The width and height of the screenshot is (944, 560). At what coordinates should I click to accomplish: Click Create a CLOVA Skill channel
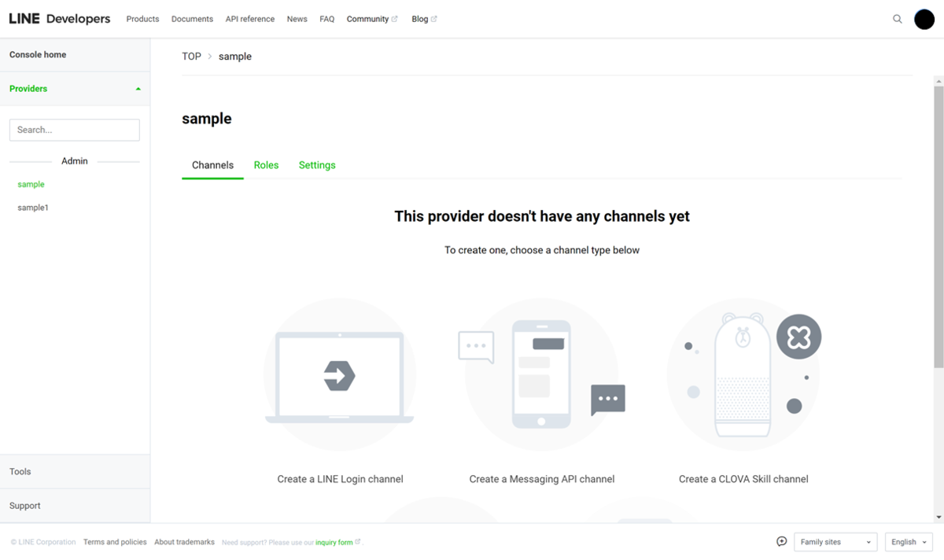pyautogui.click(x=743, y=479)
